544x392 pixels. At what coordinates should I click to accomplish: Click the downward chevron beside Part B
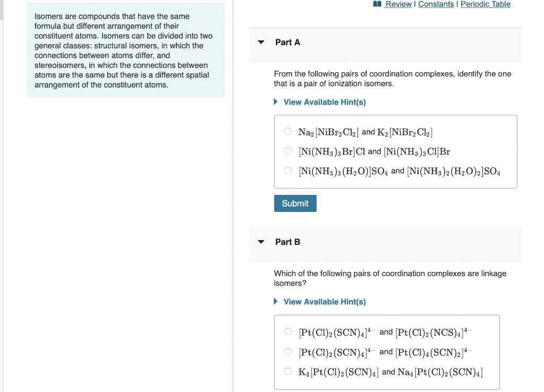(x=261, y=242)
